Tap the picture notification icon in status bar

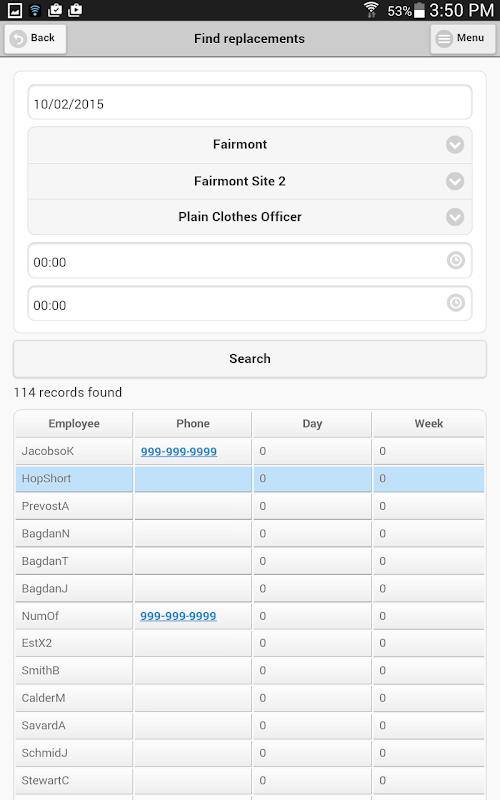pos(15,10)
